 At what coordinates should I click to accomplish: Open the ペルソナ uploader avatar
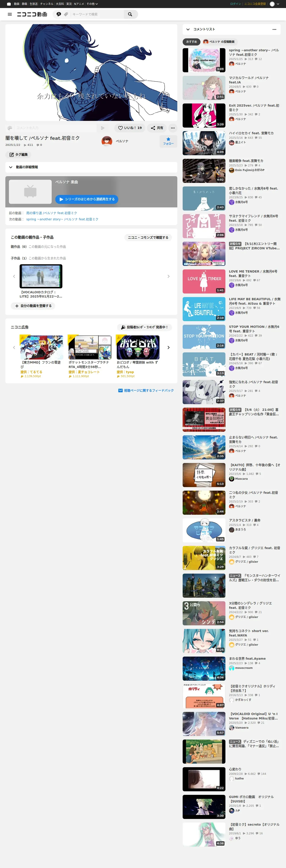tap(107, 141)
